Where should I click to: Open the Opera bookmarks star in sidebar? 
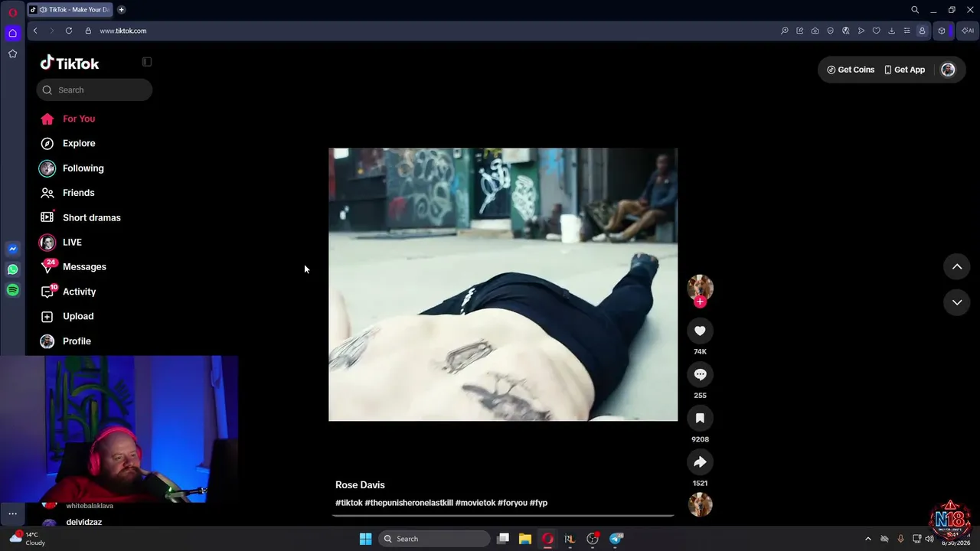coord(12,54)
